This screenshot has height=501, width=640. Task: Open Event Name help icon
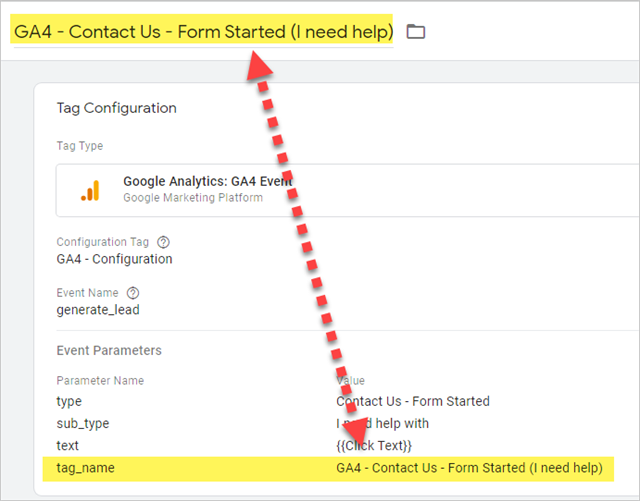133,293
